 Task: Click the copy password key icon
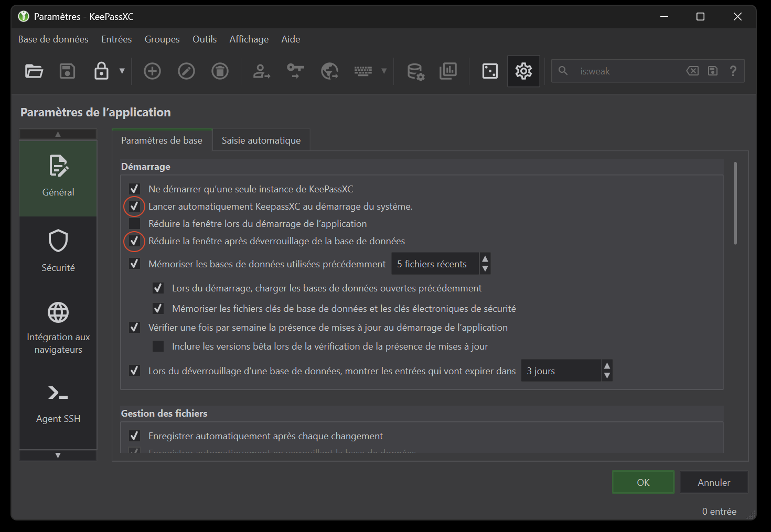coord(295,71)
